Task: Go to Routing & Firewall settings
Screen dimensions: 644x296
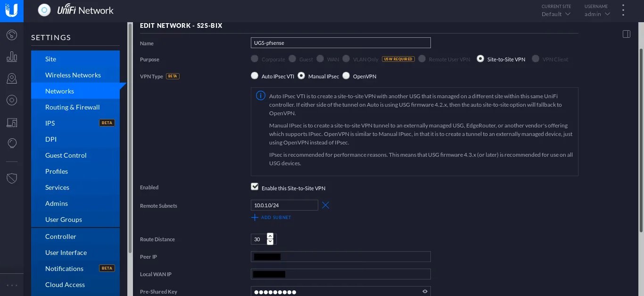Action: [x=72, y=107]
